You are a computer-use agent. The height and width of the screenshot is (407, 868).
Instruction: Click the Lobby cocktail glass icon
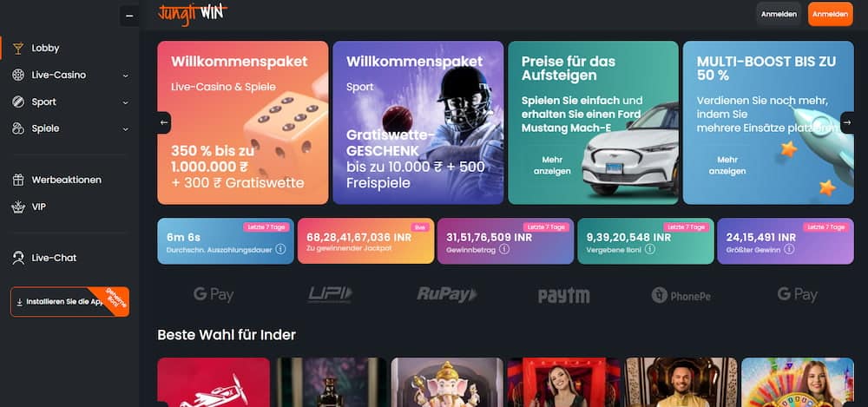tap(18, 49)
